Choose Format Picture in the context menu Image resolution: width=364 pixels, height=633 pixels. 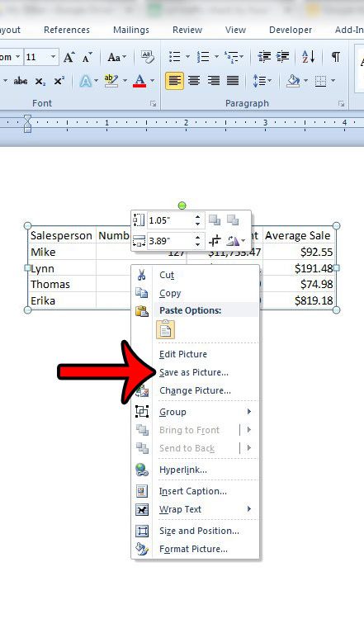195,549
